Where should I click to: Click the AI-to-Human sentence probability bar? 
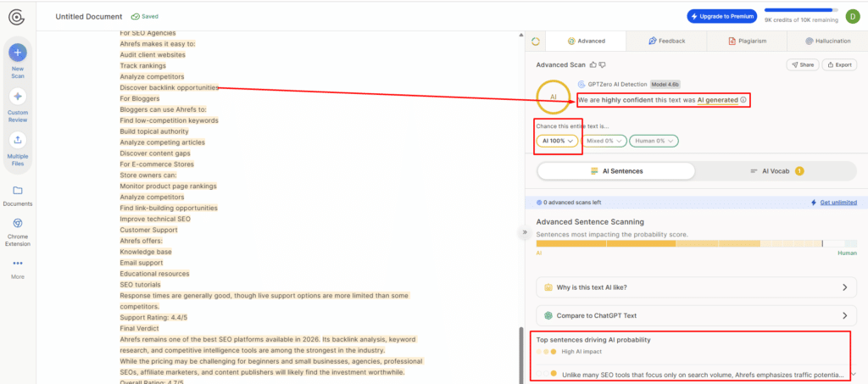pos(697,243)
